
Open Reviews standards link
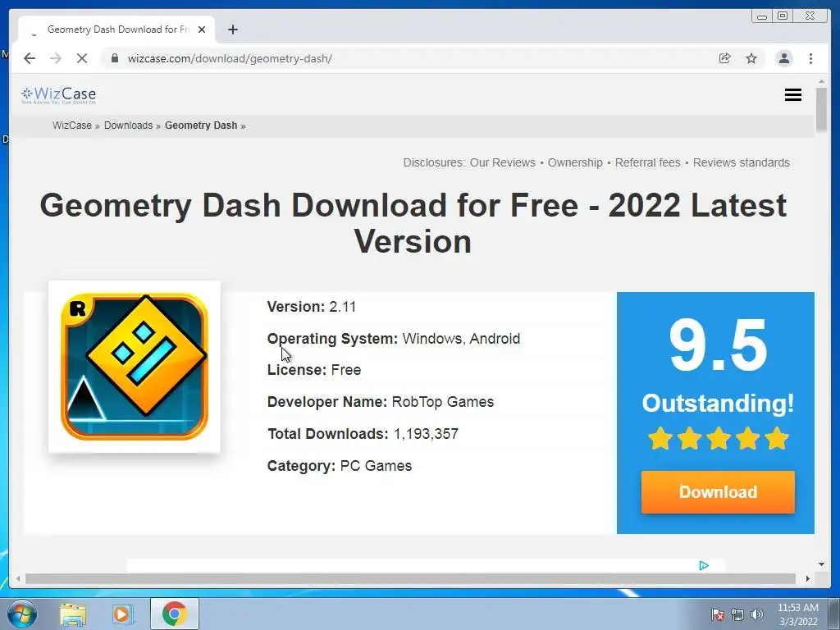tap(742, 162)
